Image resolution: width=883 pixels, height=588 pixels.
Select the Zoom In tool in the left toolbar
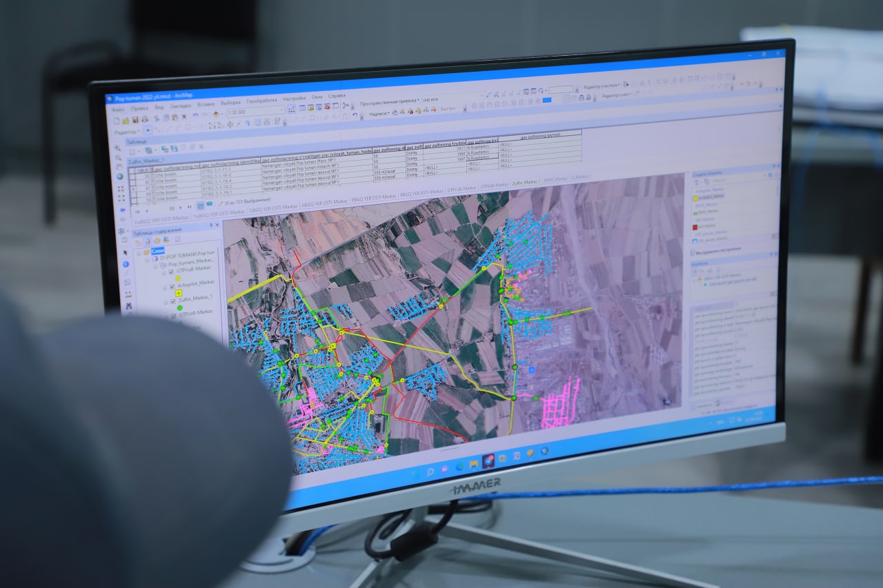118,148
